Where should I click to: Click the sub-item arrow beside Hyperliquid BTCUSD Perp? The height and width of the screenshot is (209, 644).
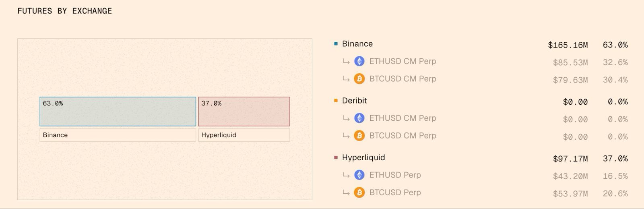[346, 193]
